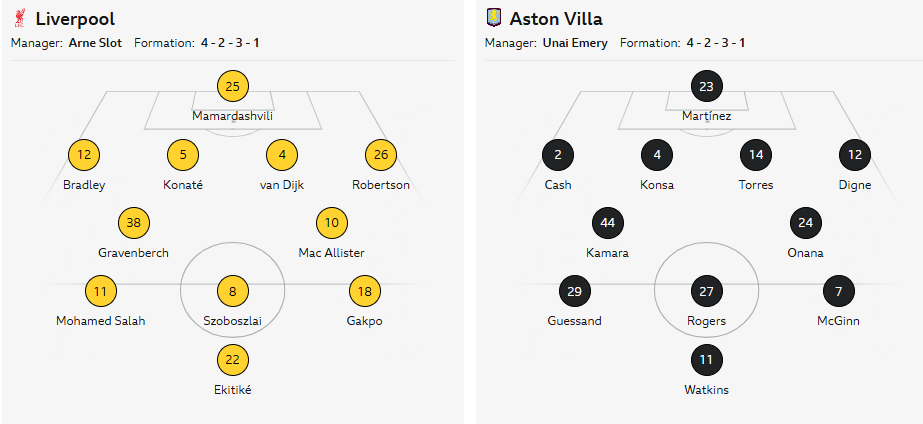The image size is (923, 424).
Task: Click Kamara's number 44 badge
Action: pos(607,223)
